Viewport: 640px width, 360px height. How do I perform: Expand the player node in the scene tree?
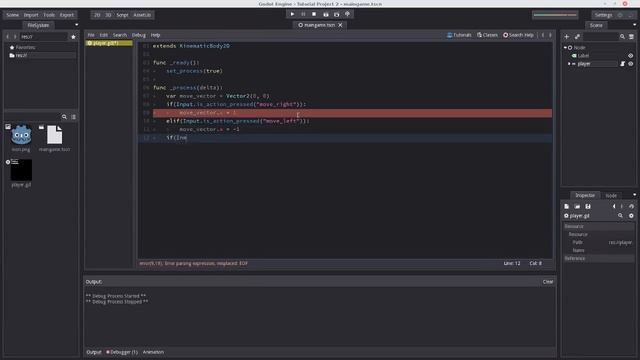click(569, 64)
